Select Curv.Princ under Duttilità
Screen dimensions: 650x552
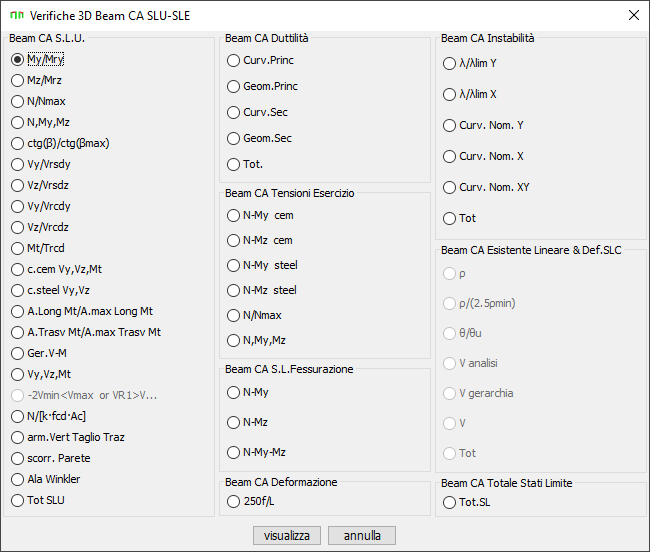click(261, 61)
